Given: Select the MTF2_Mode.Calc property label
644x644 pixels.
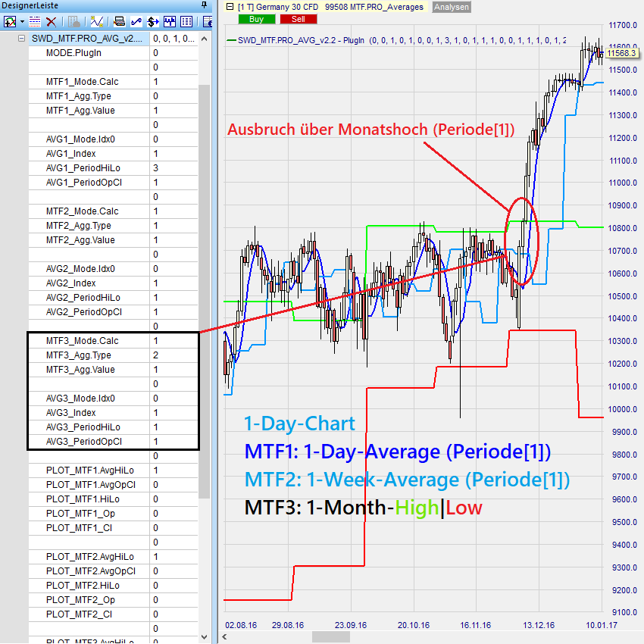Looking at the screenshot, I should (82, 211).
